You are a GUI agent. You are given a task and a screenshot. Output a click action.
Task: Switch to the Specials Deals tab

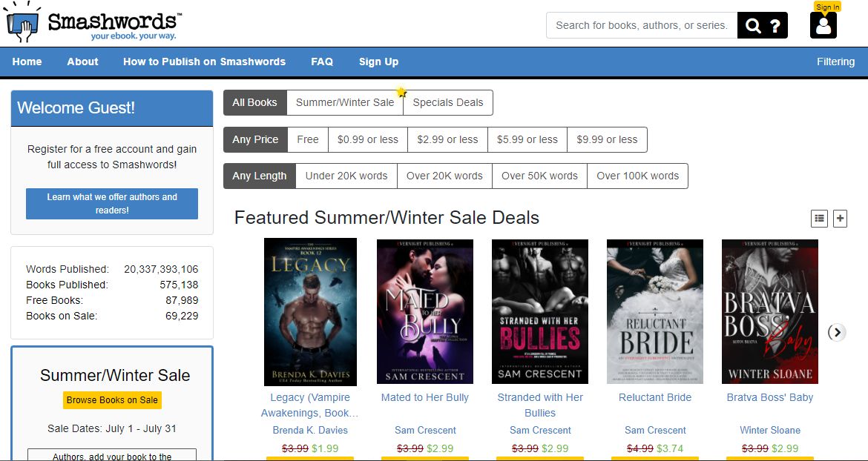pos(448,102)
